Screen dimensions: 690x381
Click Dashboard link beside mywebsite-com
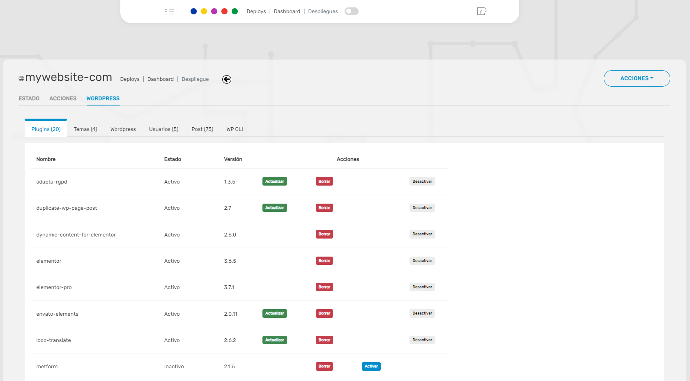[161, 79]
